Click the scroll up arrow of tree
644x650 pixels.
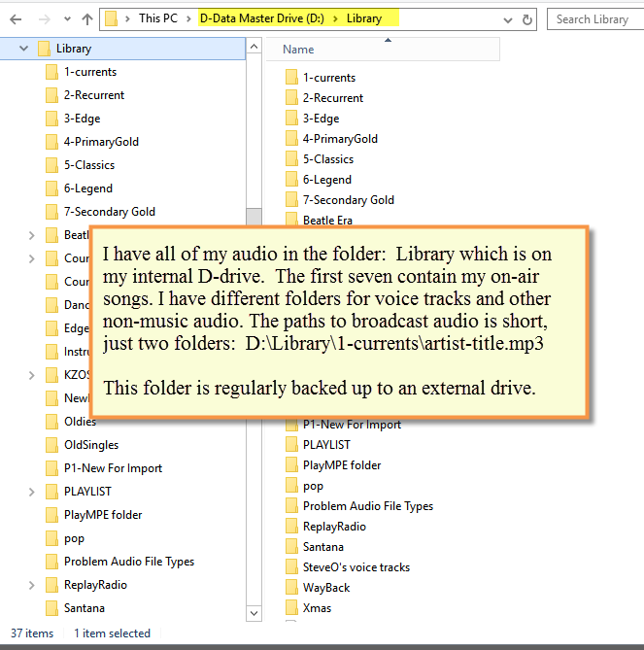tap(254, 47)
